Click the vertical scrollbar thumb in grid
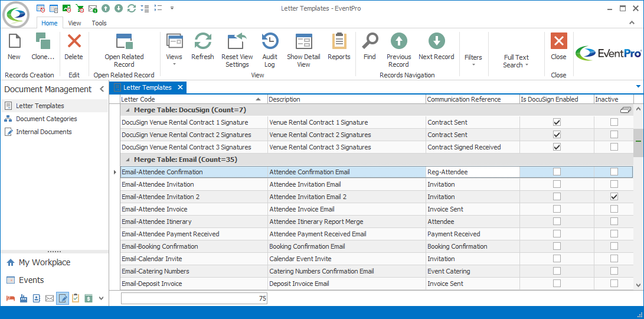Screen dimensions: 644x319 click(638, 142)
